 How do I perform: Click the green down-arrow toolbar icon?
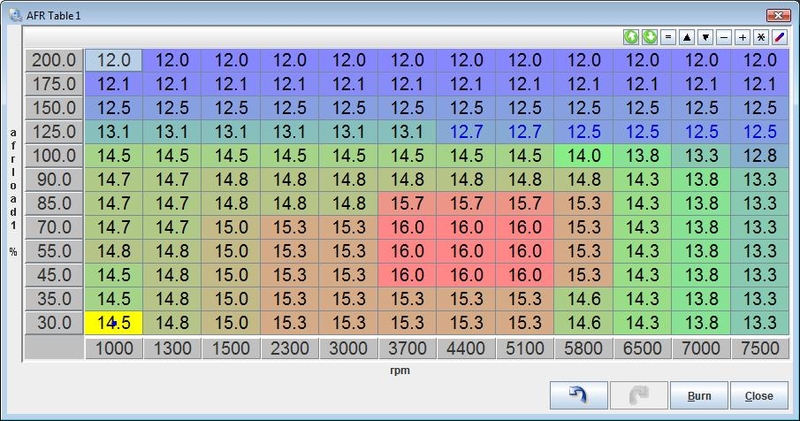(649, 37)
